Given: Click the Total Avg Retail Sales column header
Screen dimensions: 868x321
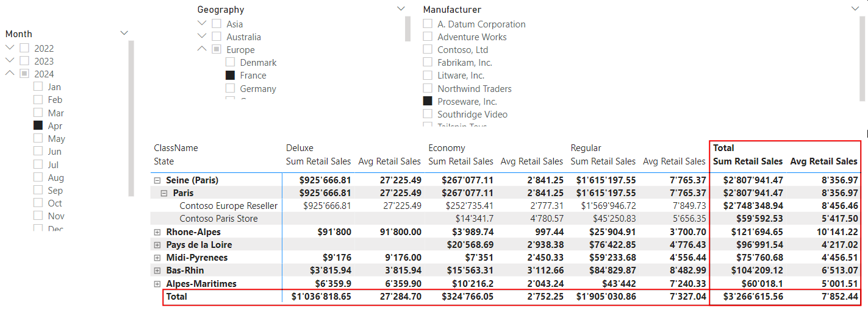Looking at the screenshot, I should pyautogui.click(x=823, y=161).
